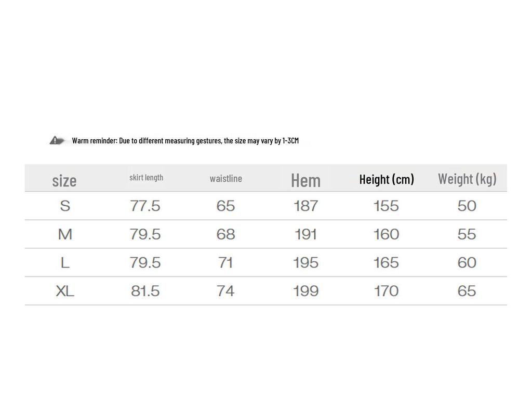Select height value 170 for size XL
This screenshot has height=399, width=532.
coord(386,291)
